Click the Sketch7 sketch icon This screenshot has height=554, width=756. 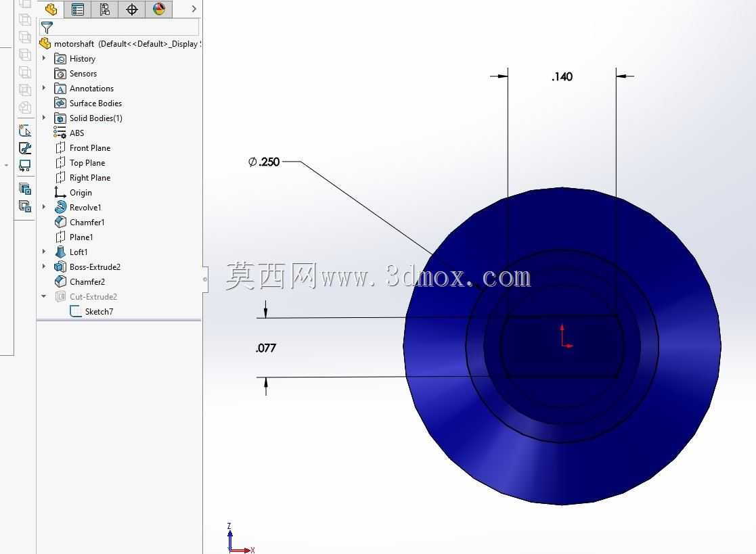point(75,312)
